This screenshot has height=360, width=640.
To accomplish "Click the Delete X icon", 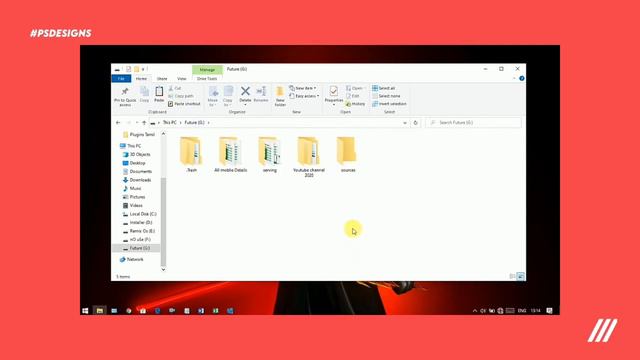I will coord(245,91).
